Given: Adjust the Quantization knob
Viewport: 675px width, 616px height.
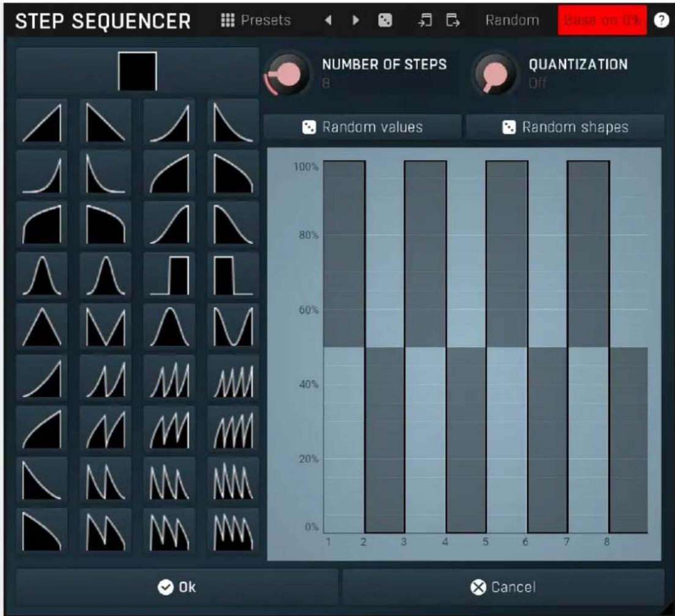Looking at the screenshot, I should [495, 74].
